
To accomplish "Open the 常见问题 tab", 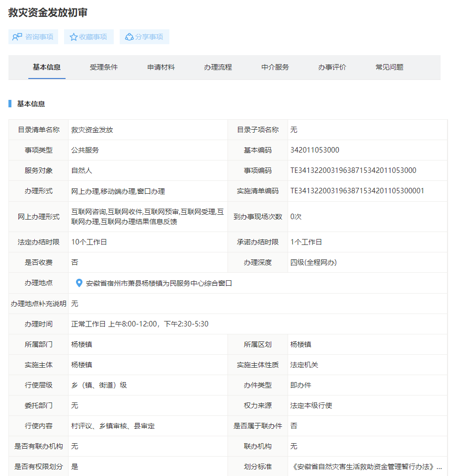I will [x=389, y=67].
